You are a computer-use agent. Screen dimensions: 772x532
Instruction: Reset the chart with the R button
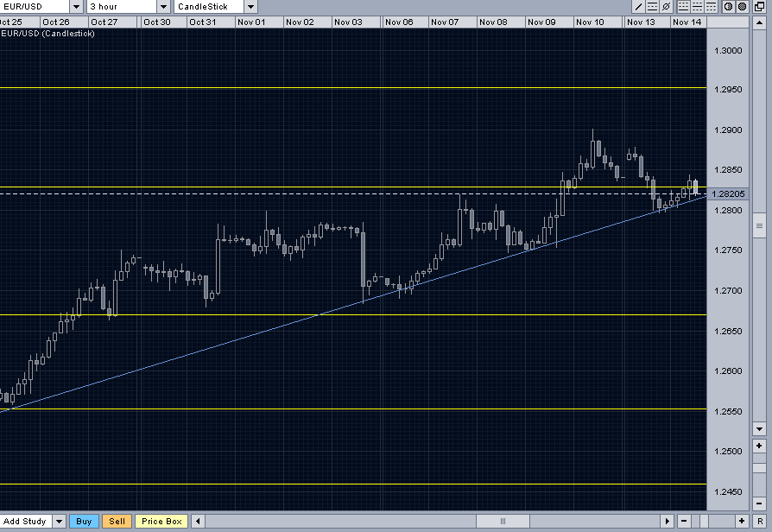761,522
